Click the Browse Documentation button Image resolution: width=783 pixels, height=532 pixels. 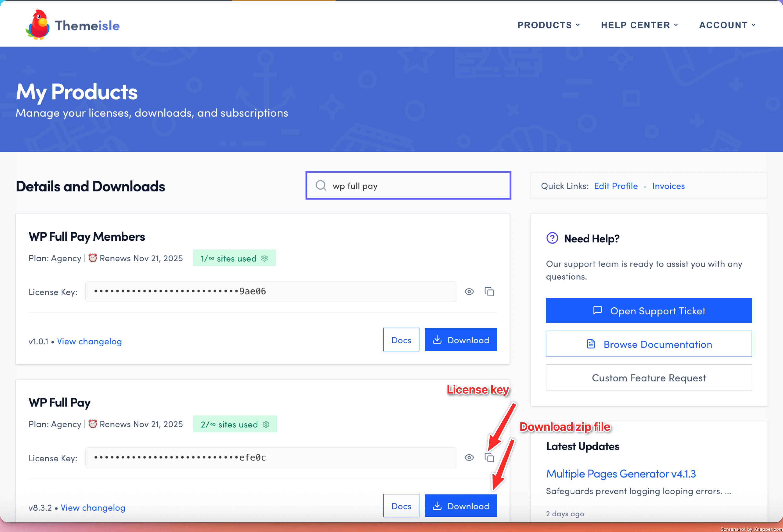point(649,344)
